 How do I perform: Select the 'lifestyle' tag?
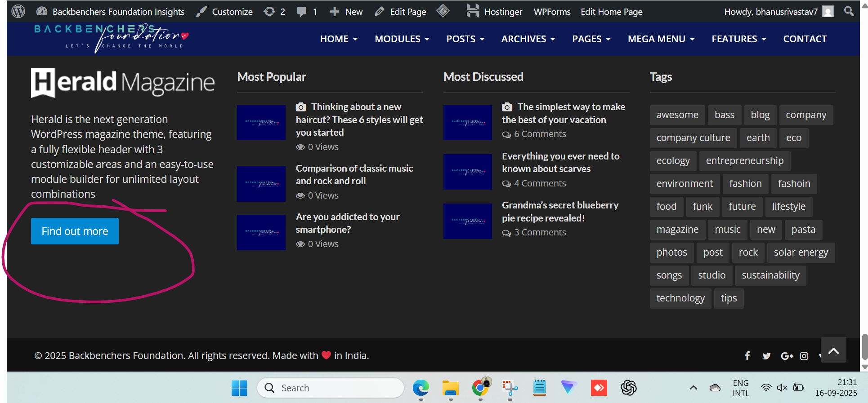coord(788,207)
